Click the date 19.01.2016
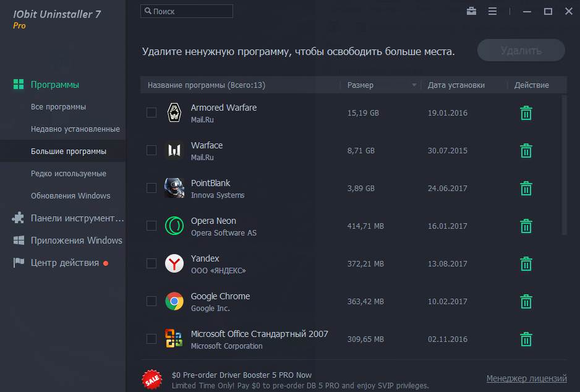This screenshot has height=392, width=580. (x=448, y=113)
